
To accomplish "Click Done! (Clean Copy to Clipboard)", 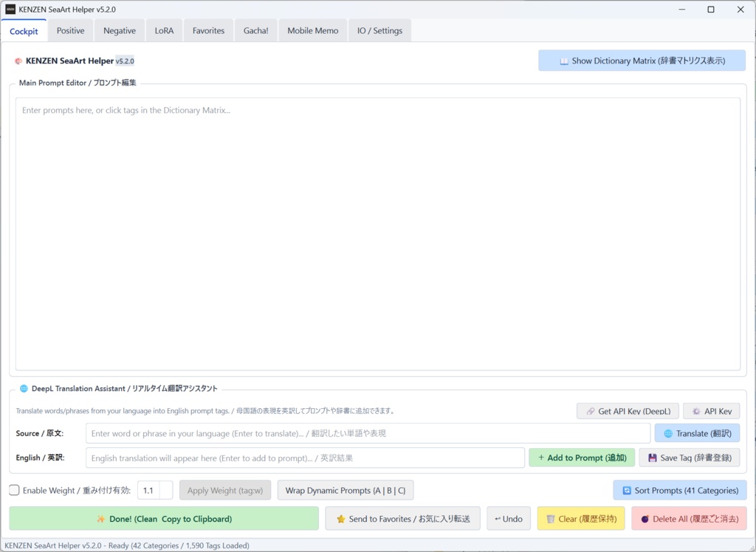I will click(164, 519).
